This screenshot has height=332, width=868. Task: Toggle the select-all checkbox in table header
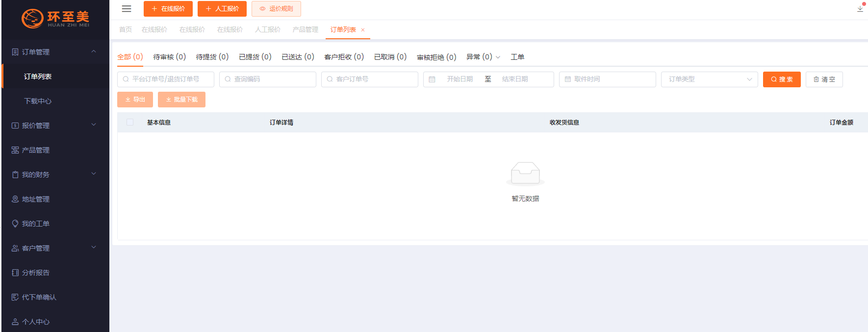coord(130,122)
